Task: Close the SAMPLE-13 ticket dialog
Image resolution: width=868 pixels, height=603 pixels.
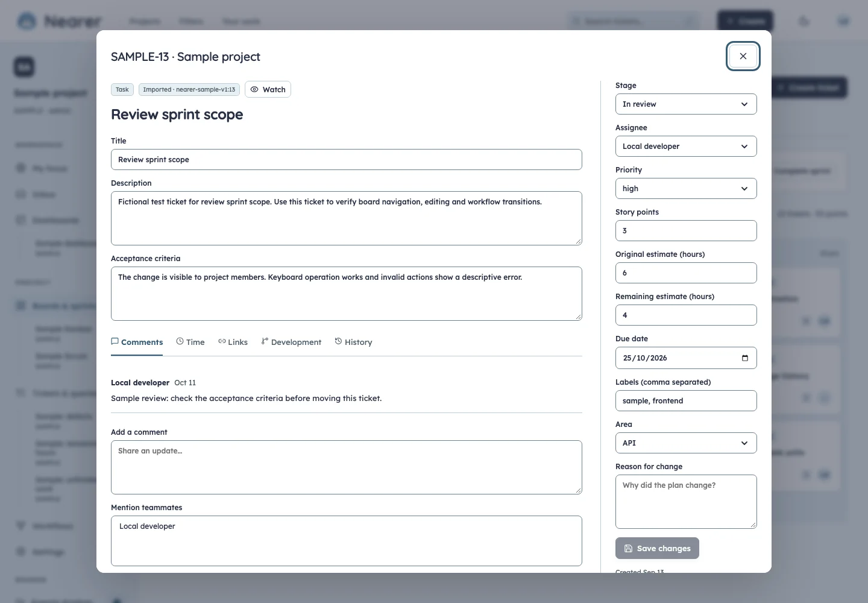Action: click(x=743, y=56)
